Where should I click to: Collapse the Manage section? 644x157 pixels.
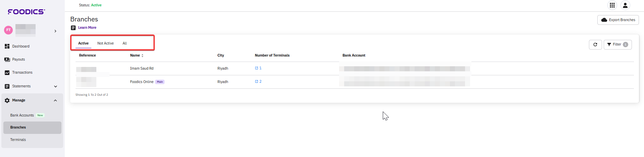pyautogui.click(x=55, y=100)
